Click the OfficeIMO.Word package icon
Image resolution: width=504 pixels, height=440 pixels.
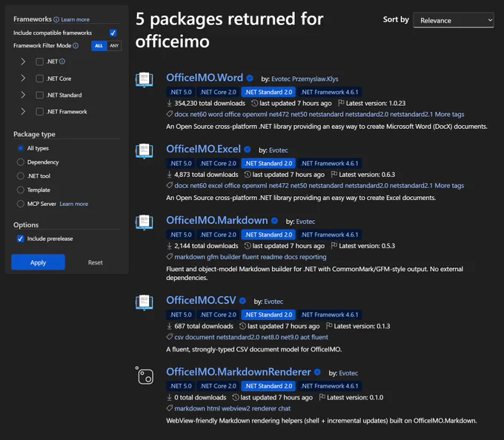(145, 80)
